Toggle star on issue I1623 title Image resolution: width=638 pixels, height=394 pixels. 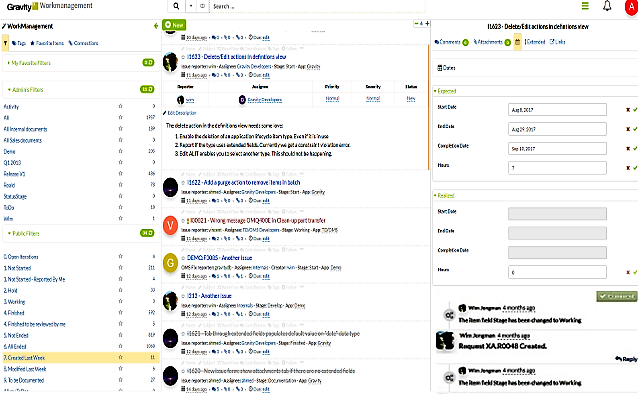pos(183,57)
